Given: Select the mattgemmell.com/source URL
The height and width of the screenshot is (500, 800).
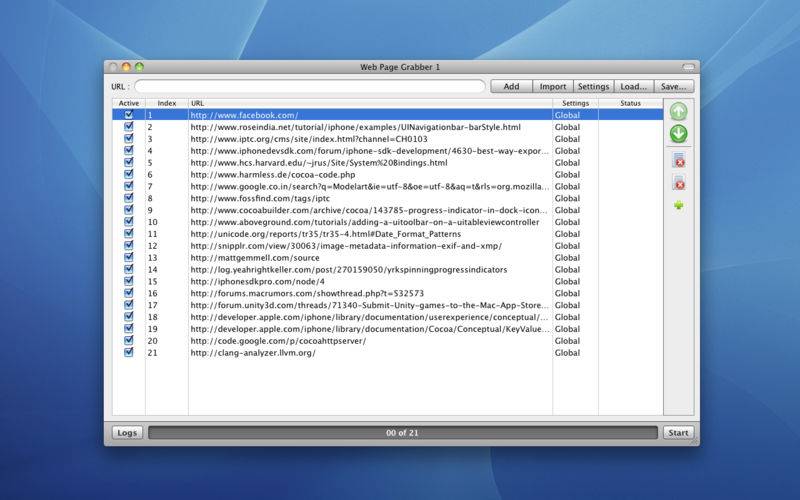Looking at the screenshot, I should point(255,258).
